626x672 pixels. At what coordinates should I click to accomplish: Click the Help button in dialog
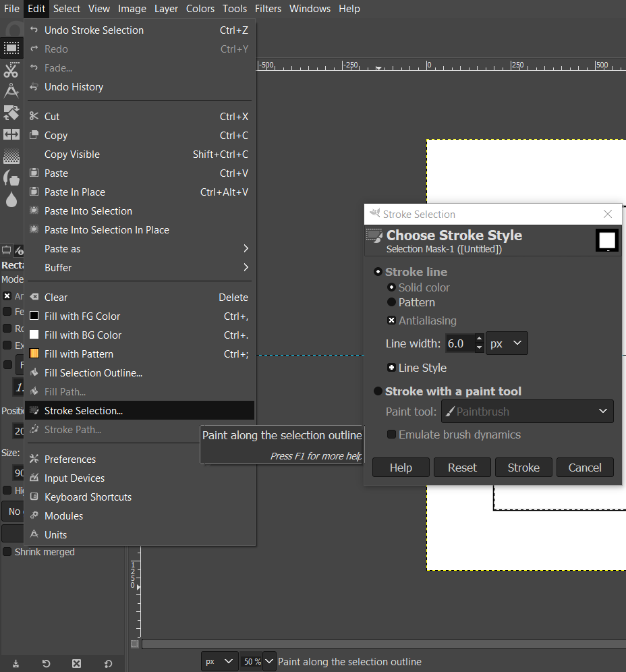click(401, 467)
